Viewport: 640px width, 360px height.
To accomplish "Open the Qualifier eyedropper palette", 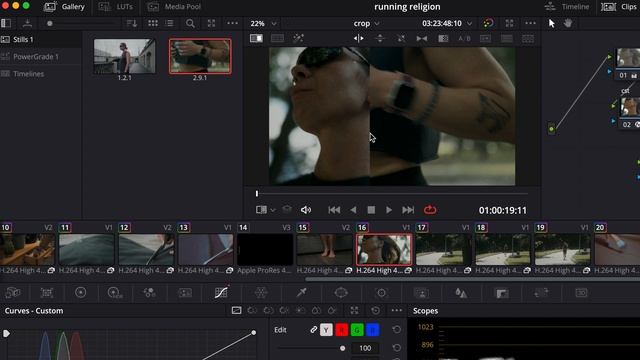I will (x=302, y=292).
